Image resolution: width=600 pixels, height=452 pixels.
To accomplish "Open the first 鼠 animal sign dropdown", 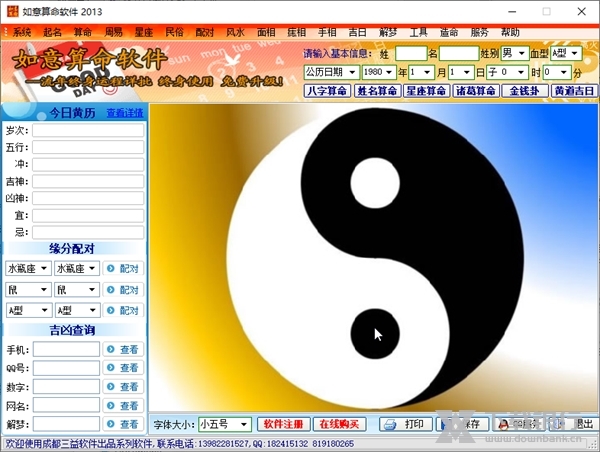I will (x=28, y=290).
